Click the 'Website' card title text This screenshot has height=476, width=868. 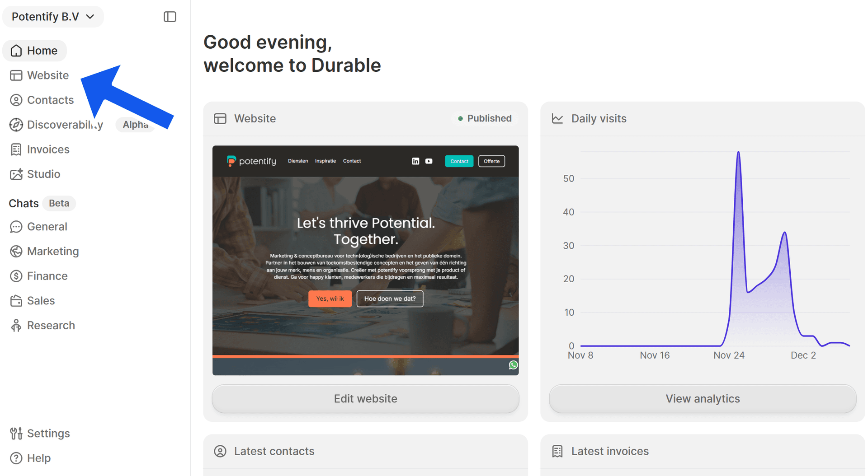tap(255, 119)
